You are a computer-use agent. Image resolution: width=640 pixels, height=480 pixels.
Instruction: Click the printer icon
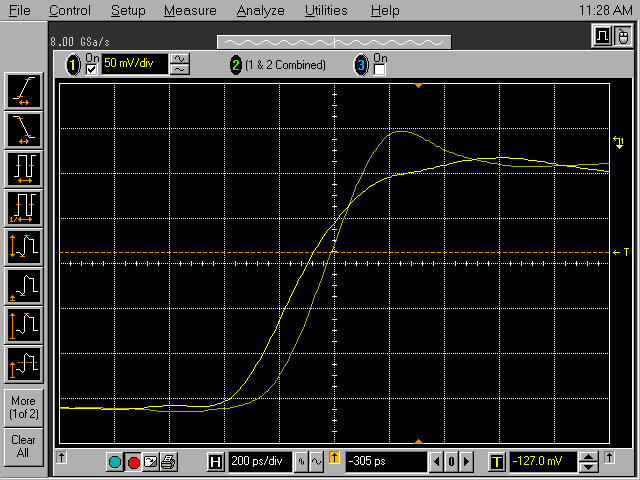coord(168,462)
